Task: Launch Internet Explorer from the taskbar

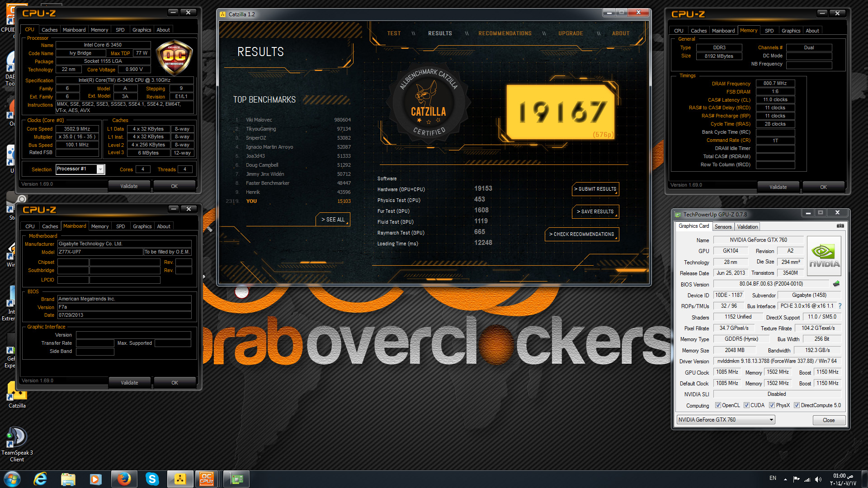Action: [40, 479]
